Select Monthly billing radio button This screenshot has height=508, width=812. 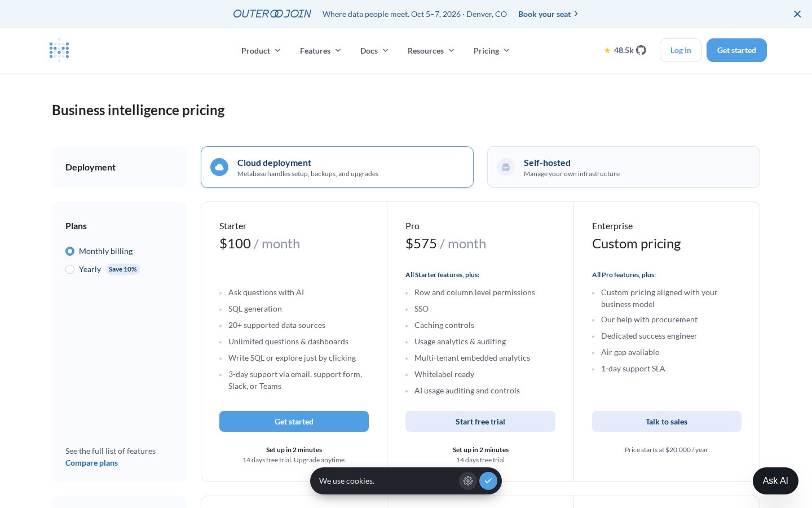pyautogui.click(x=70, y=251)
